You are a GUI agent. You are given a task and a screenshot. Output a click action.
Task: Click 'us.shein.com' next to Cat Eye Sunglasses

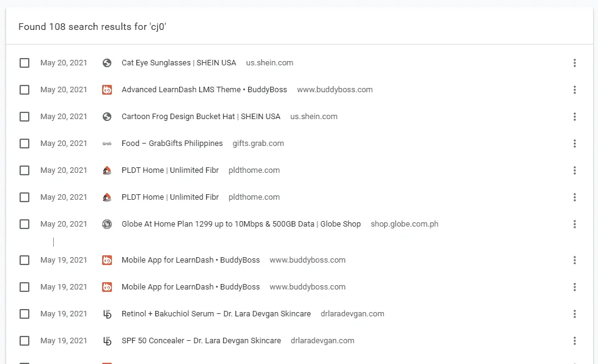click(x=270, y=63)
